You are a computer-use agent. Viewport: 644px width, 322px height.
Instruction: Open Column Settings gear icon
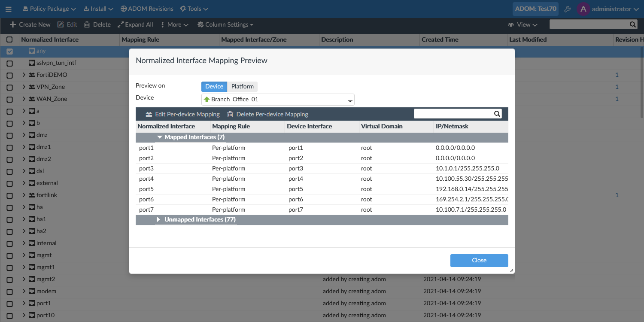pos(201,24)
